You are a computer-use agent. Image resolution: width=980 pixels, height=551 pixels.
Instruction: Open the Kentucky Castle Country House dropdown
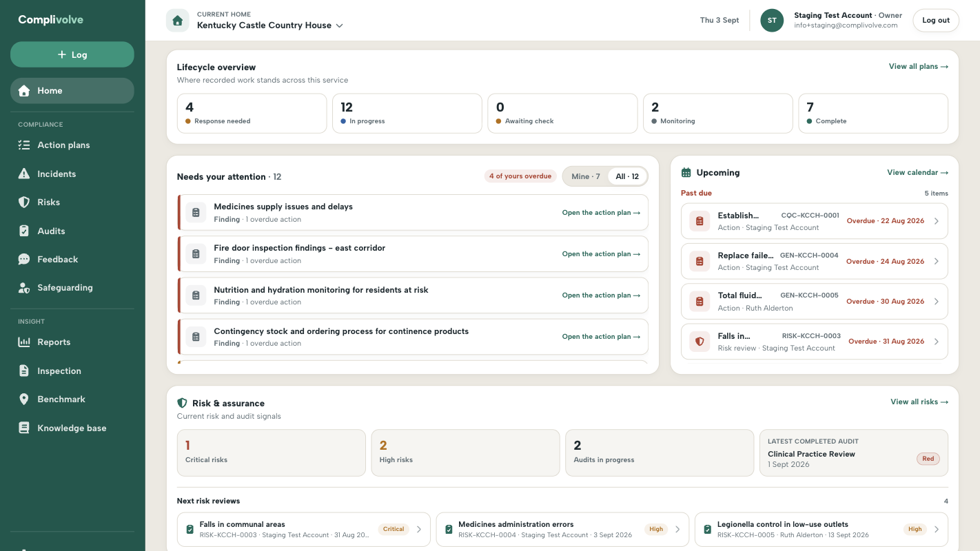pos(270,25)
